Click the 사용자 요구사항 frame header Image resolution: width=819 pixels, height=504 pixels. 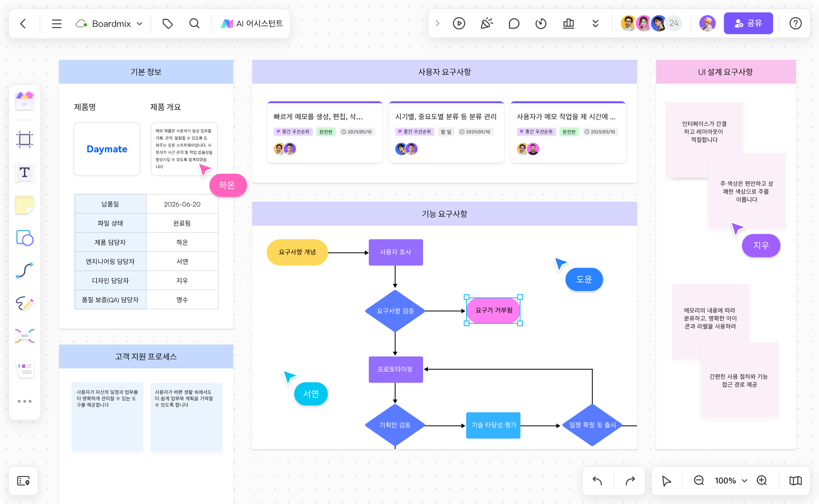(x=445, y=72)
